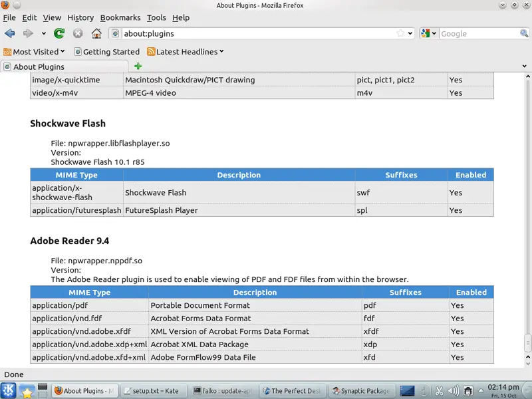Click the Done status bar text
The image size is (532, 399).
[x=14, y=374]
